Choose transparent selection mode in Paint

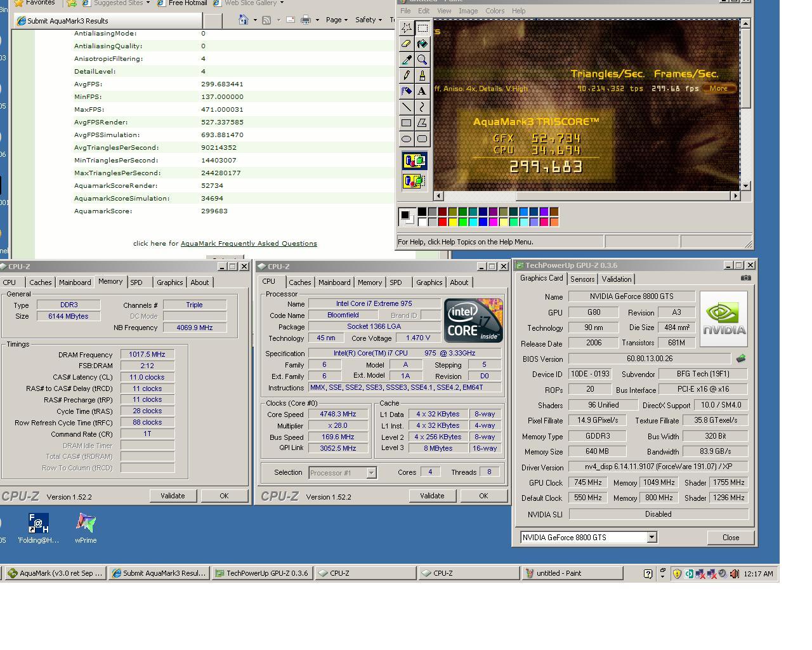[x=414, y=182]
